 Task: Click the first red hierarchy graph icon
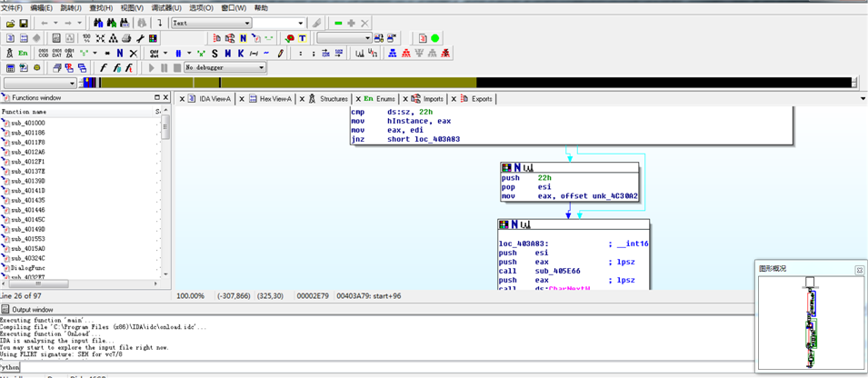point(405,53)
